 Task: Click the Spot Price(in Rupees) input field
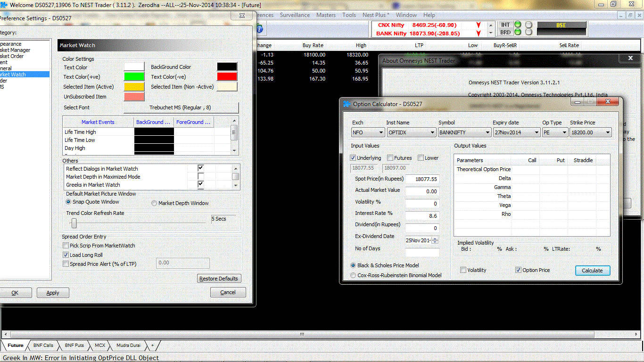(x=422, y=179)
